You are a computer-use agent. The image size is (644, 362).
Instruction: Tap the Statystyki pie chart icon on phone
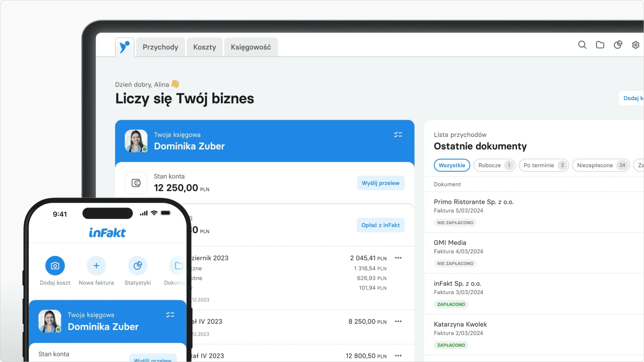[x=138, y=266]
